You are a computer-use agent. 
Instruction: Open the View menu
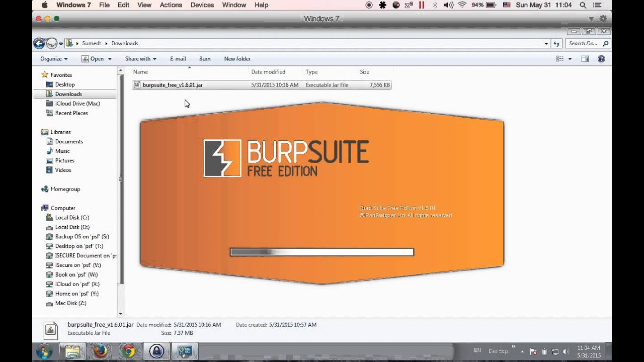(144, 5)
